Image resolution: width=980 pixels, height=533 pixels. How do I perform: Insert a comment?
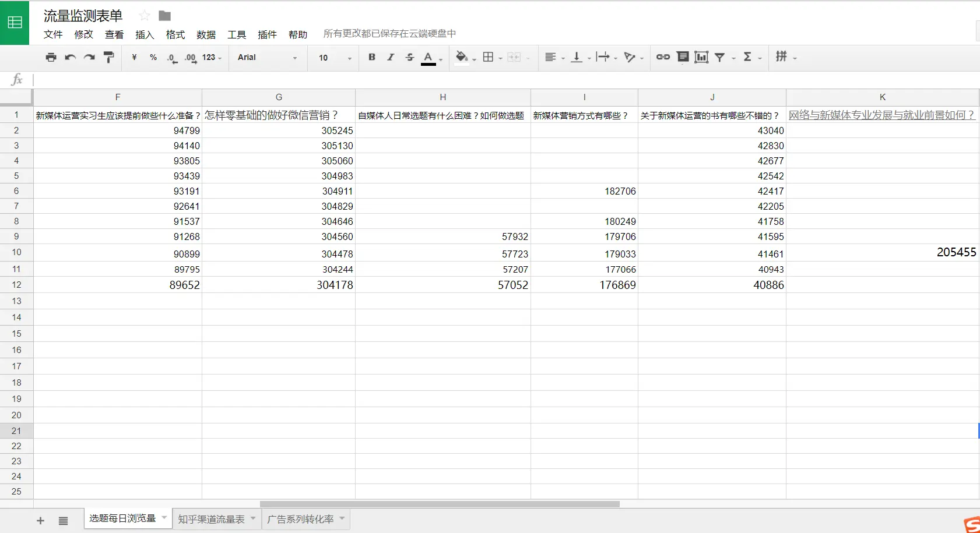coord(683,57)
